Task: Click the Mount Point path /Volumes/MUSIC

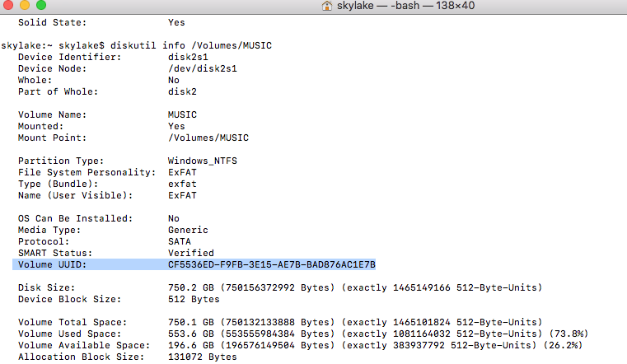Action: [x=208, y=138]
